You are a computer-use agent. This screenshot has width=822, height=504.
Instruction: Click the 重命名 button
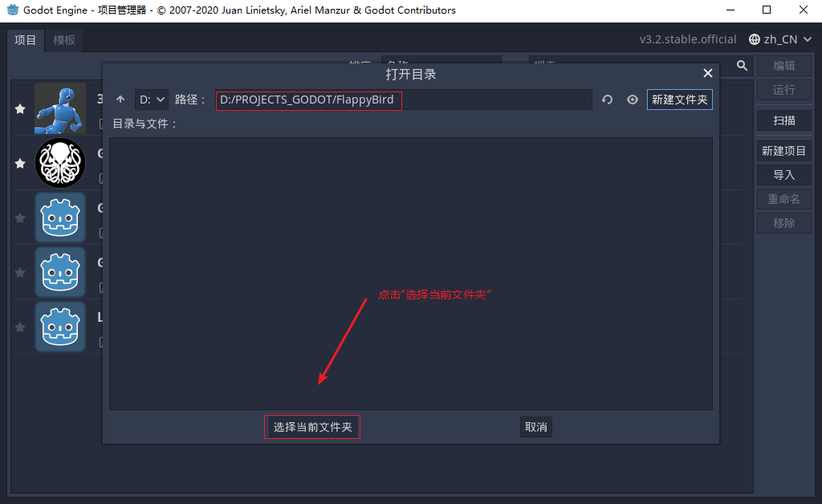[784, 199]
